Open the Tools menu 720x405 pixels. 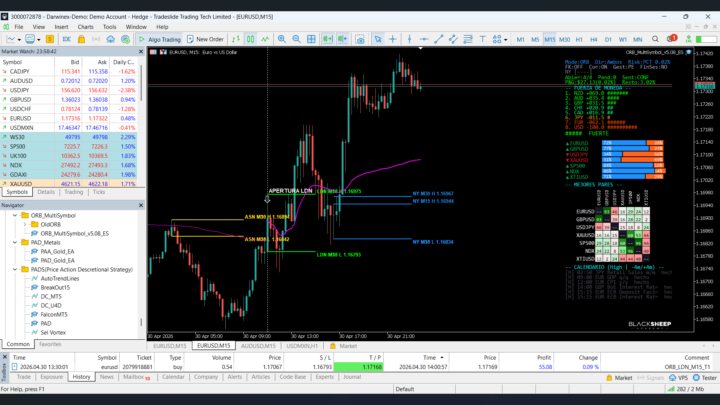click(x=109, y=27)
